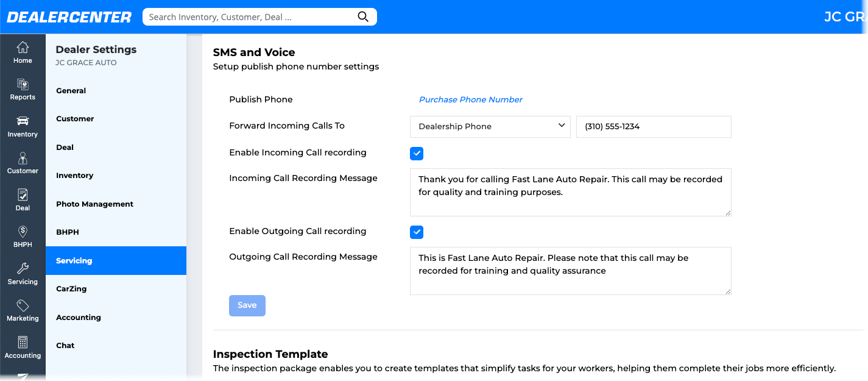
Task: Open the Dealership Phone dropdown
Action: pos(490,127)
